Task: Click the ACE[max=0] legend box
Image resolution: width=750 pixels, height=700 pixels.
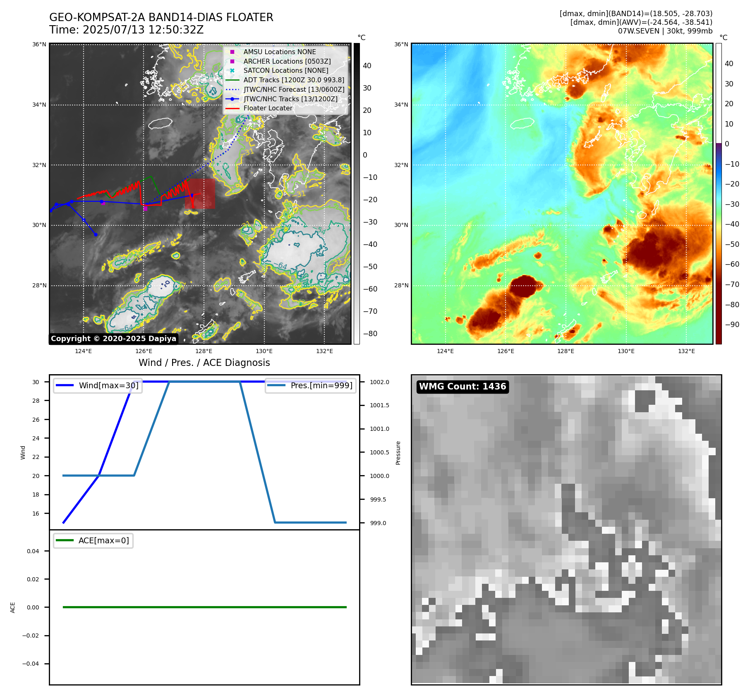Action: tap(93, 540)
